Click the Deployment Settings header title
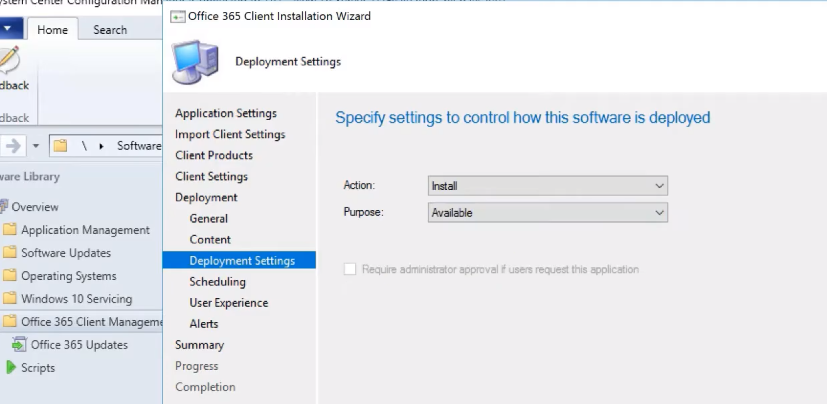This screenshot has width=827, height=404. pyautogui.click(x=288, y=62)
